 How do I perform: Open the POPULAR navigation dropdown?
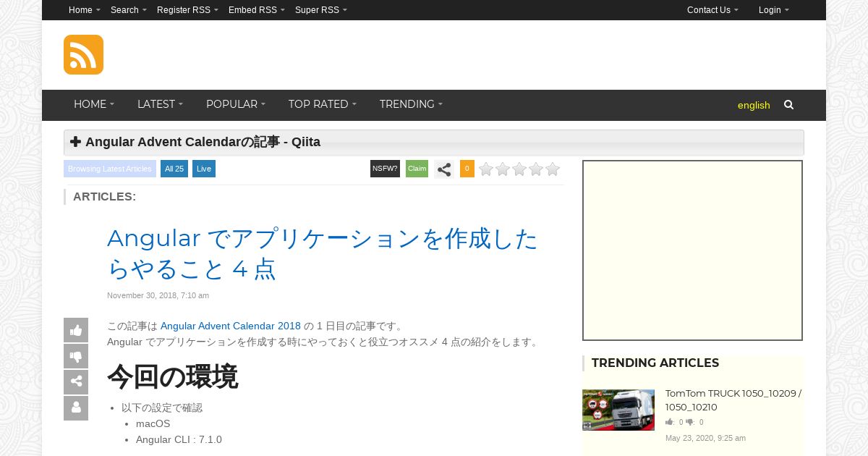tap(236, 104)
